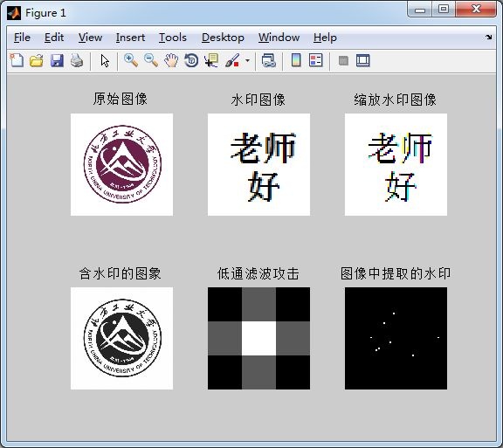Select the Data Cursor tool
Image resolution: width=503 pixels, height=448 pixels.
tap(211, 60)
